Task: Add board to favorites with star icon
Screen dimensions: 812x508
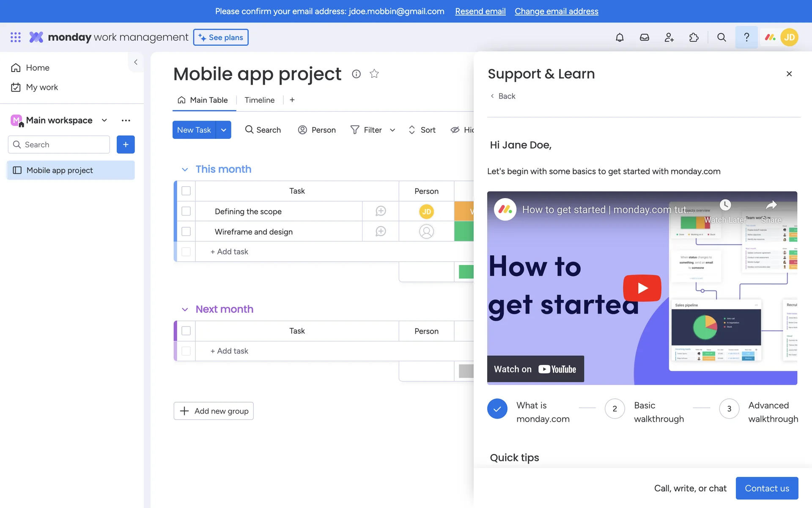Action: 374,74
